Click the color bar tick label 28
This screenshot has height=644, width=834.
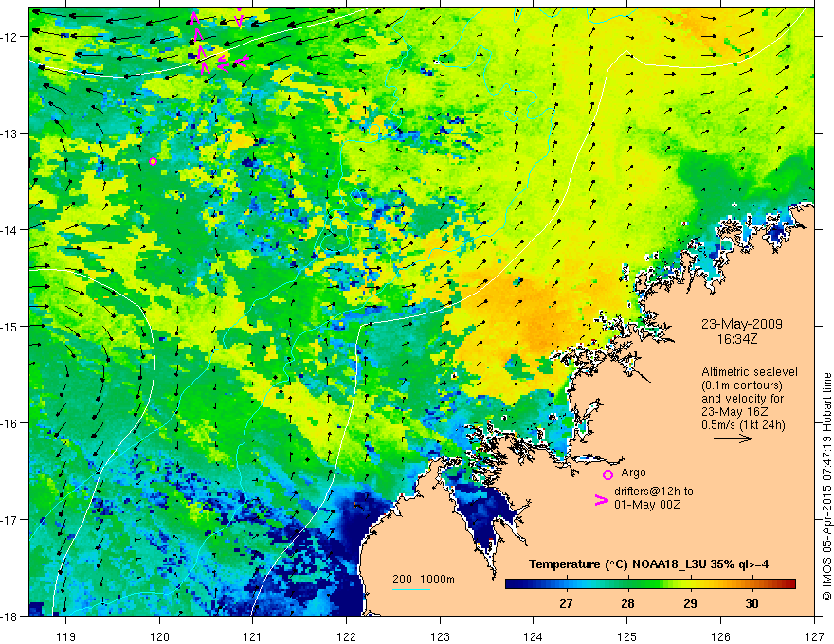(628, 604)
